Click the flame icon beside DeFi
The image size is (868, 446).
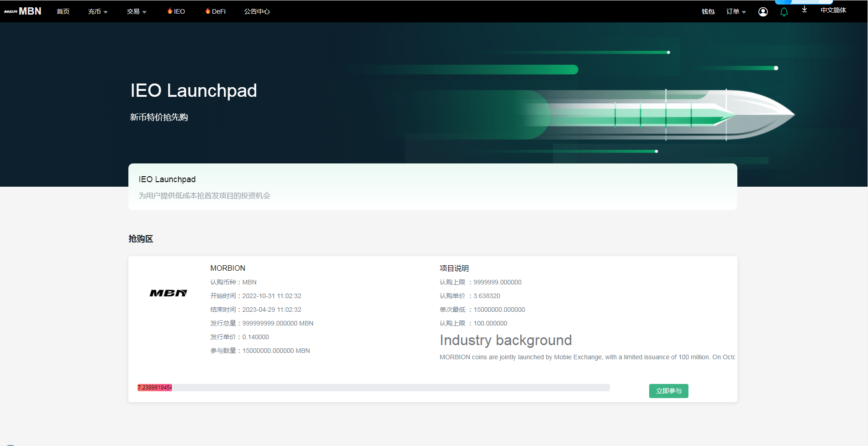208,11
